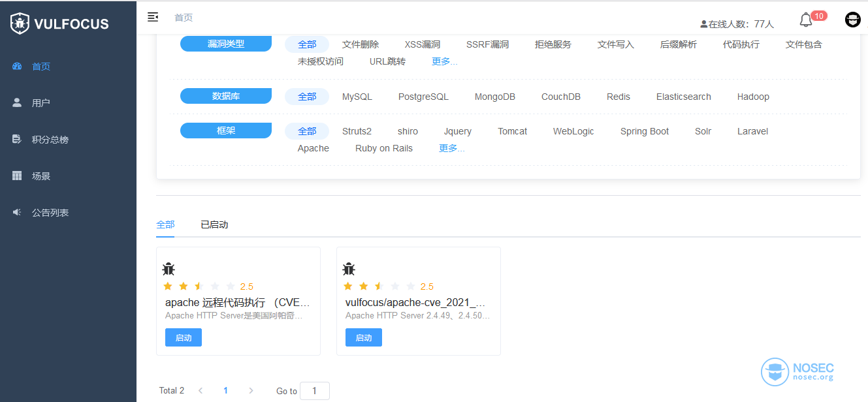The height and width of the screenshot is (402, 868).
Task: Expand 更多 in the 框架 filter row
Action: tap(452, 148)
